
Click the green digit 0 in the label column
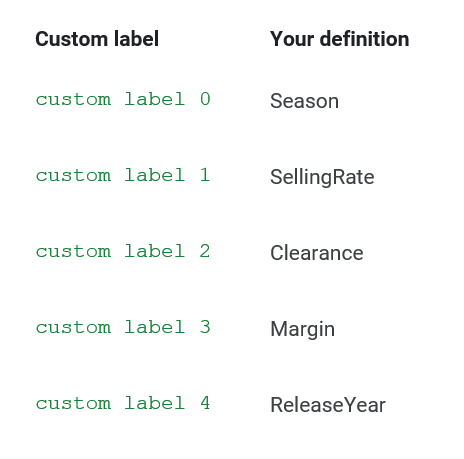coord(205,99)
